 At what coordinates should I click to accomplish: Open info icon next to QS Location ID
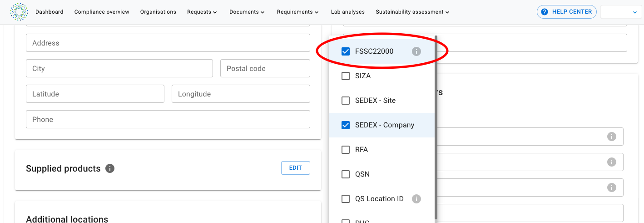click(x=416, y=199)
